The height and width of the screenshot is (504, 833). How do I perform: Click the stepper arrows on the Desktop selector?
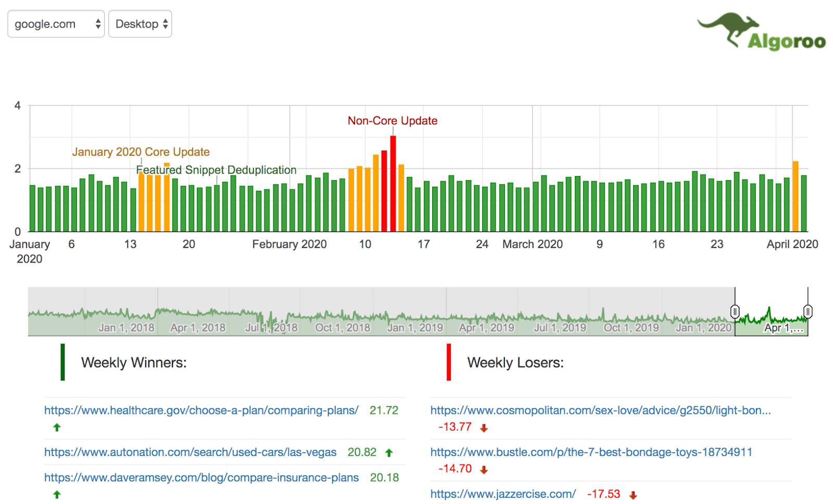pyautogui.click(x=166, y=23)
